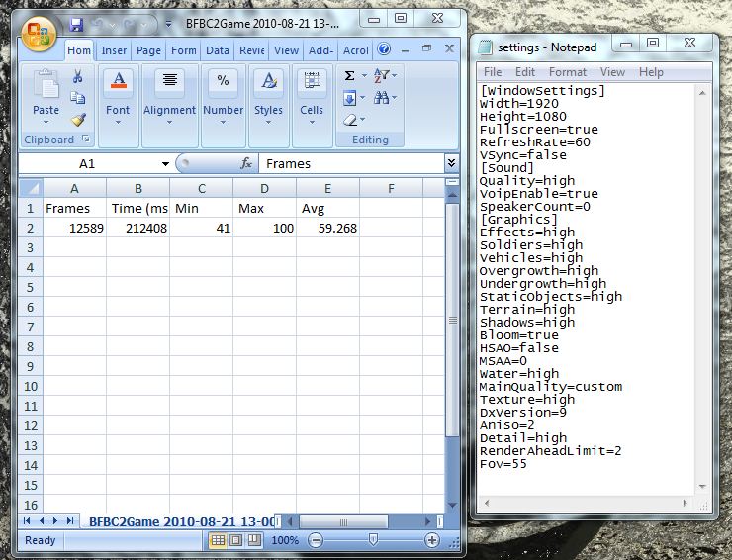Click the Insert Function fx icon
This screenshot has height=560, width=732.
pyautogui.click(x=246, y=163)
